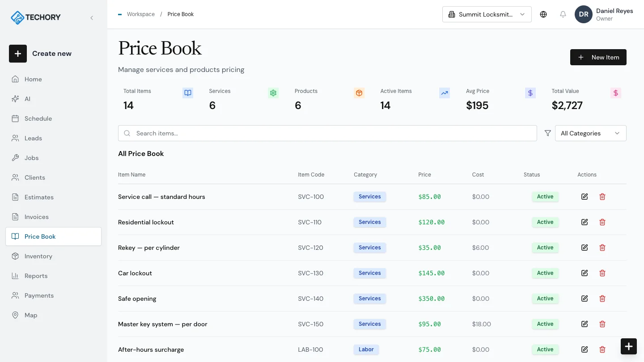Open the AI section
Screen dimensions: 644x362
[53, 99]
